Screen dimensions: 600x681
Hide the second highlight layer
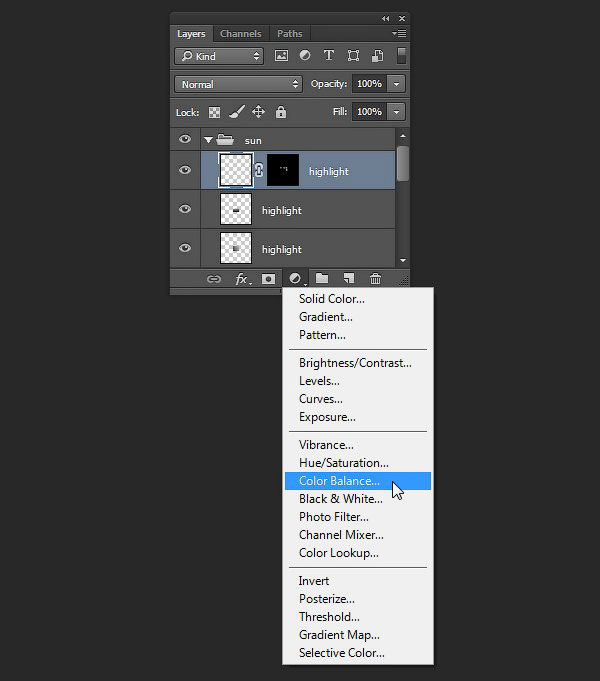185,209
